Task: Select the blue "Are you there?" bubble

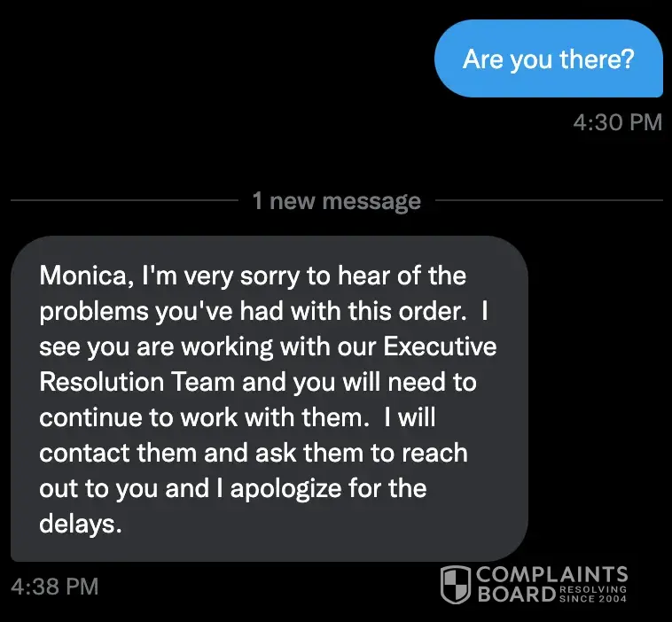Action: tap(549, 58)
